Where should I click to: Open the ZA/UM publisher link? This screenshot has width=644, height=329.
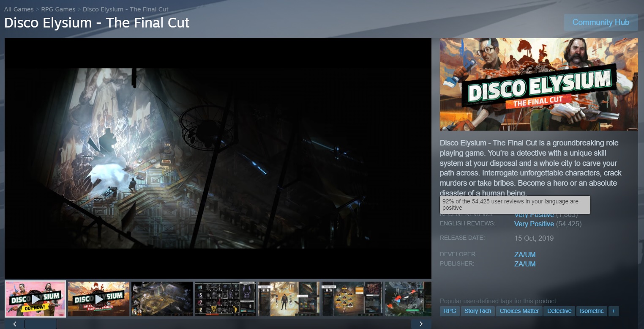pos(525,264)
